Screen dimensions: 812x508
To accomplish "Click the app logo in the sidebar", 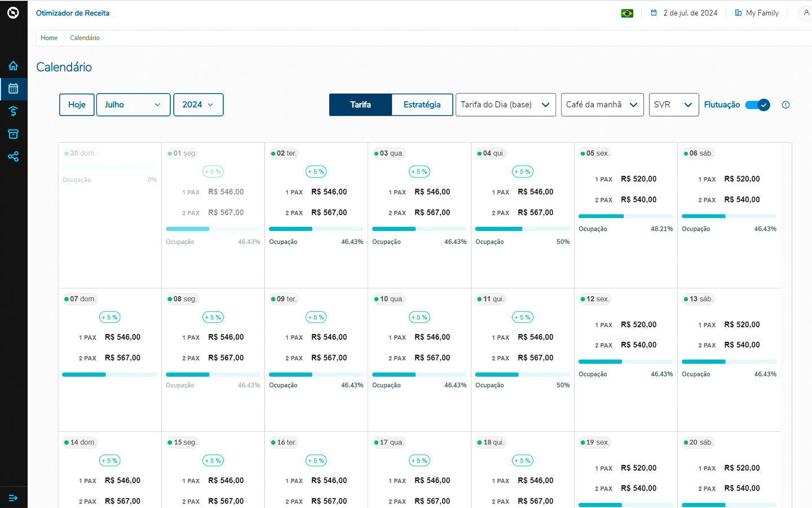I will point(13,12).
